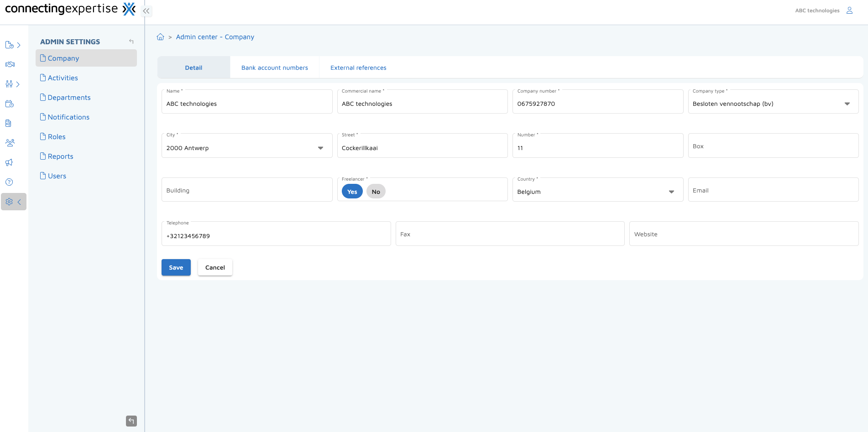The width and height of the screenshot is (868, 432).
Task: Click the home breadcrumb icon
Action: click(160, 36)
